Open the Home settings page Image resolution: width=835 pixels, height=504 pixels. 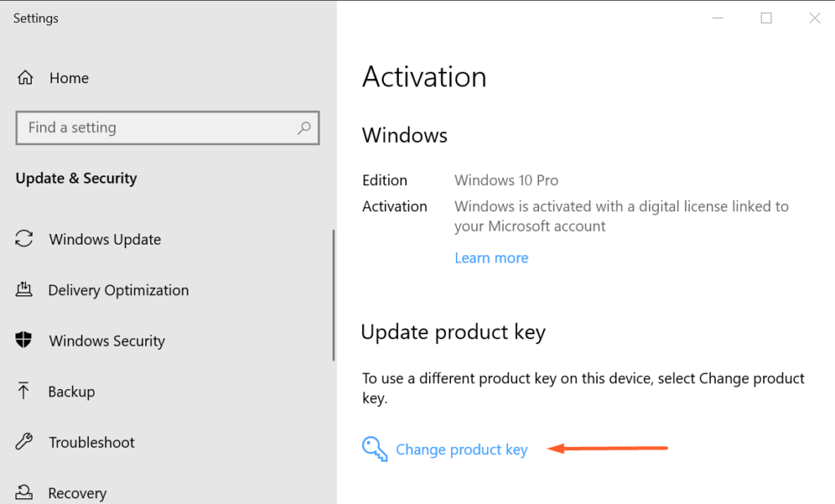68,78
